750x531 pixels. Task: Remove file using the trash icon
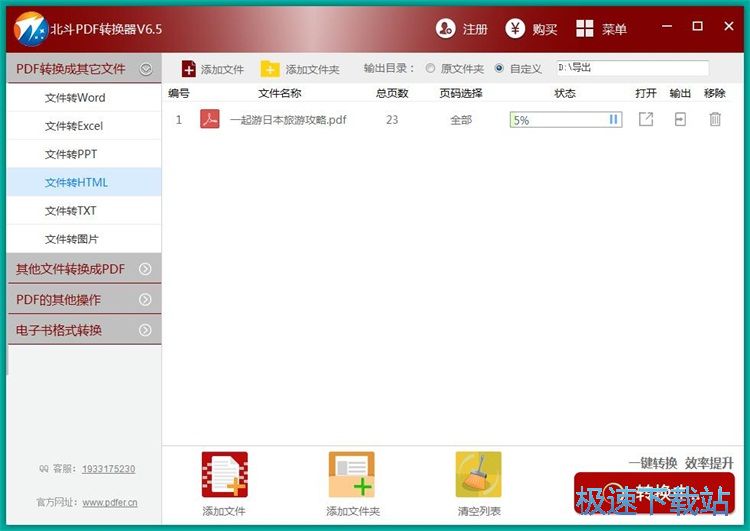coord(715,119)
